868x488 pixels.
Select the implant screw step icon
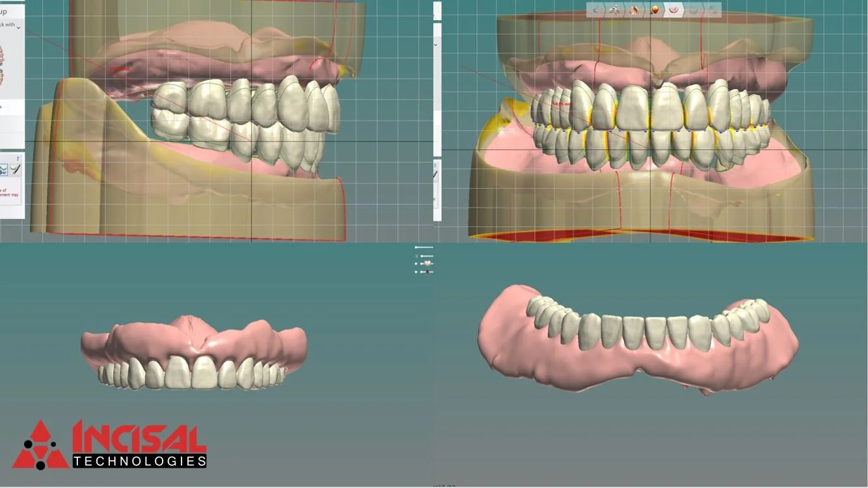(595, 9)
